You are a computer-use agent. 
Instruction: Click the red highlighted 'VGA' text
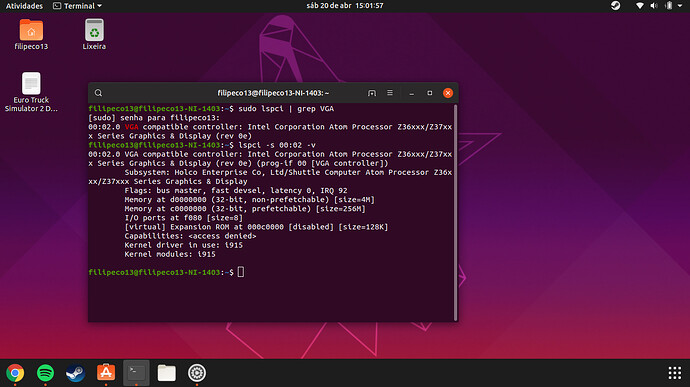point(132,127)
